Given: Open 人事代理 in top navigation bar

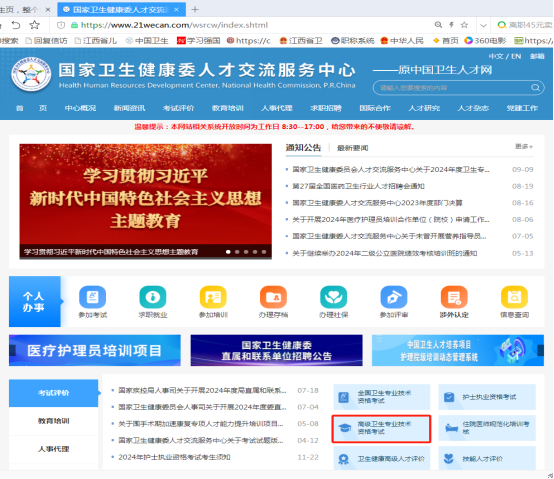Looking at the screenshot, I should coord(277,108).
